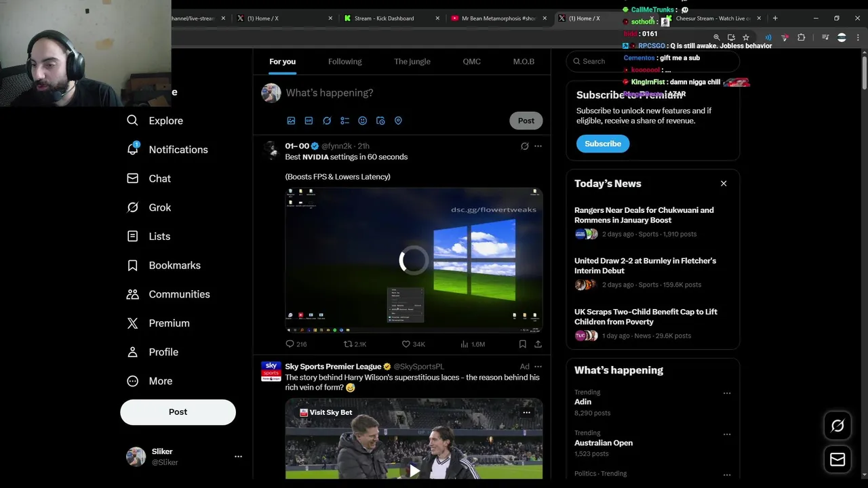
Task: Open the Notifications bell in the sidebar
Action: 167,150
